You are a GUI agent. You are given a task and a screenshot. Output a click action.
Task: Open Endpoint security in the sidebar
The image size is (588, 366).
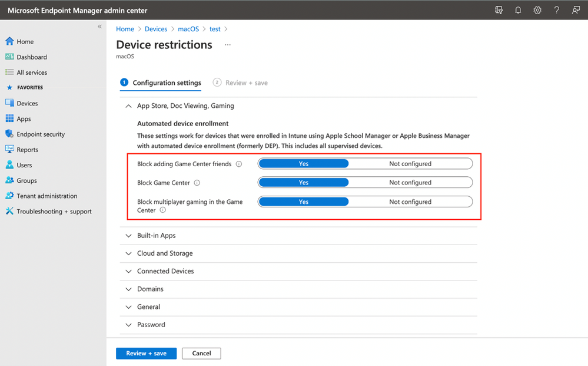pos(41,134)
